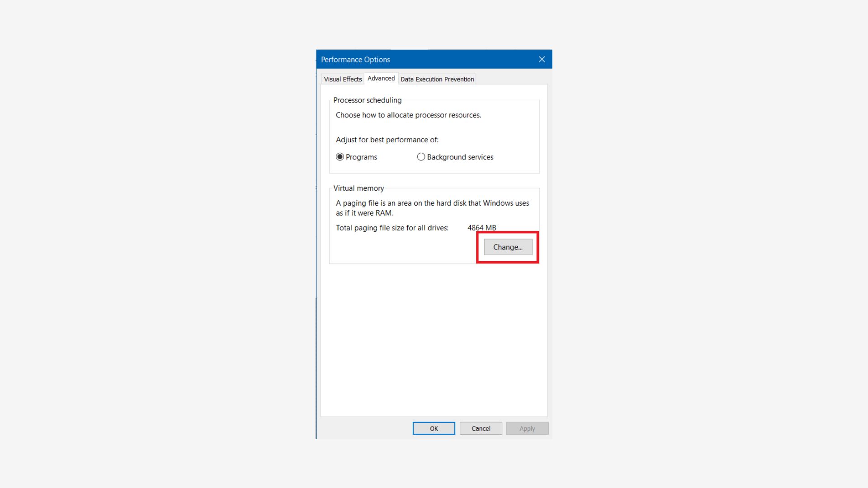Viewport: 868px width, 488px height.
Task: Click the 'Choose how to allocate processor resources' text
Action: coord(408,115)
